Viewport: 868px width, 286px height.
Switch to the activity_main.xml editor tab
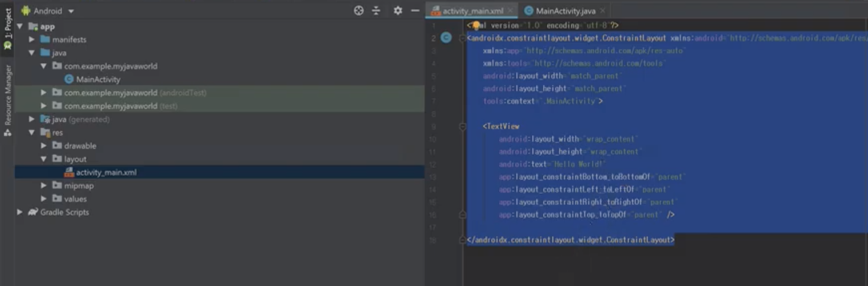click(x=472, y=11)
